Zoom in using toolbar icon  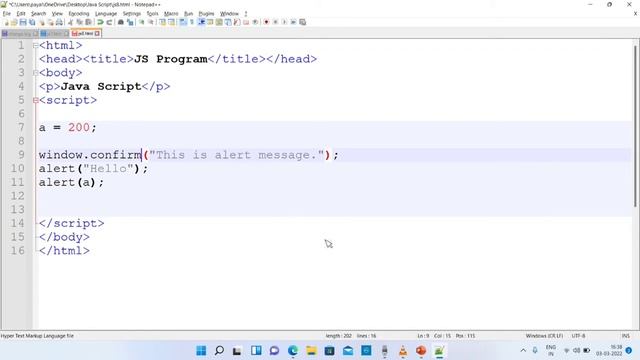142,22
